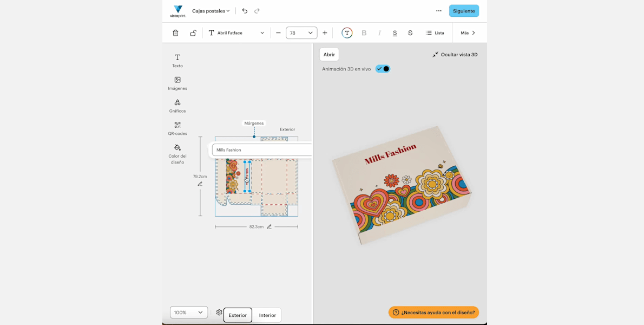Delete the selected element with trash icon
Viewport: 644px width, 325px height.
[x=175, y=33]
